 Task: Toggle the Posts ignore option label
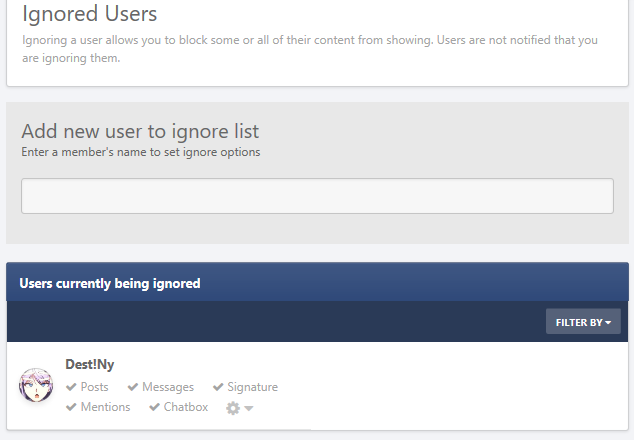95,387
